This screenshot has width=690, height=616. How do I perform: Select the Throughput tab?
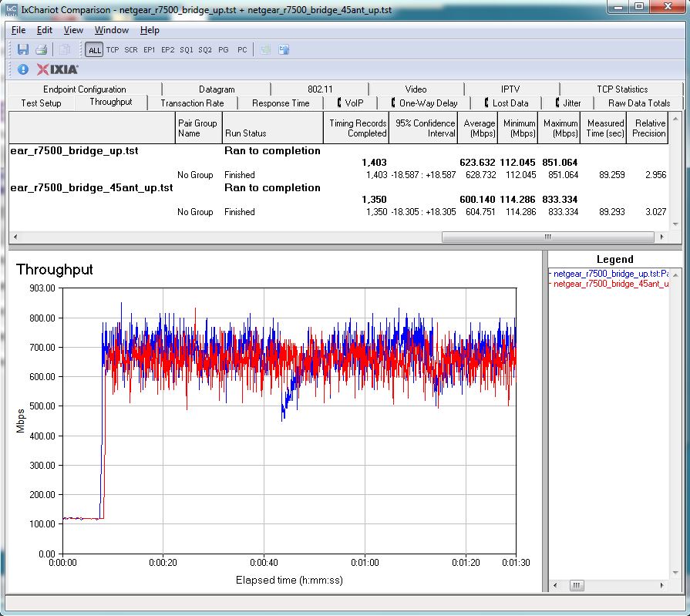(111, 102)
